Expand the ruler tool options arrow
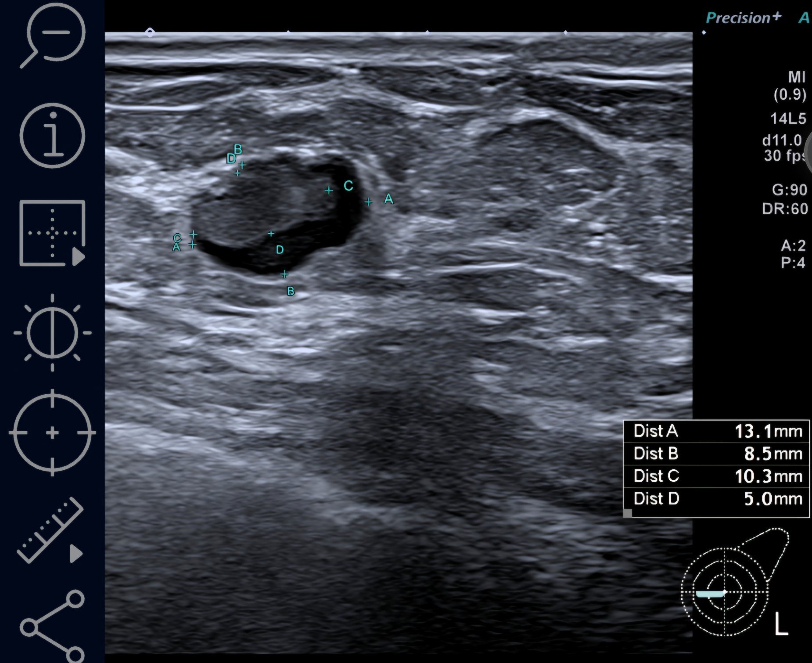 [x=76, y=553]
